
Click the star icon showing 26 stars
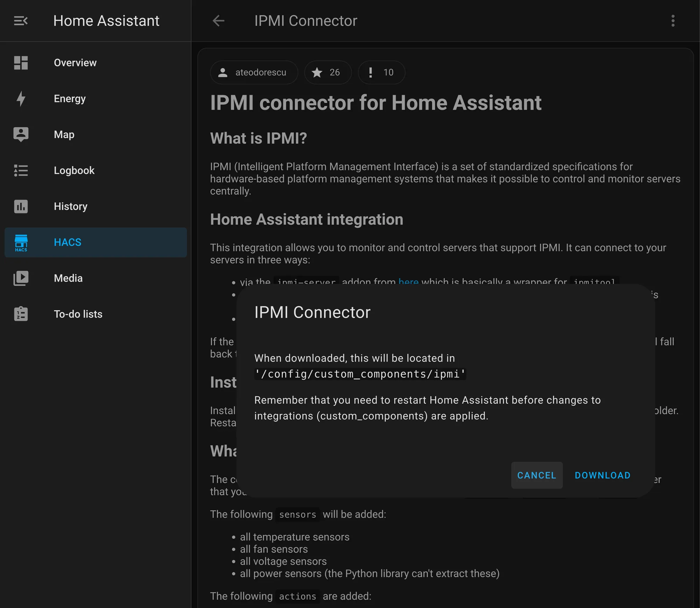pos(317,72)
